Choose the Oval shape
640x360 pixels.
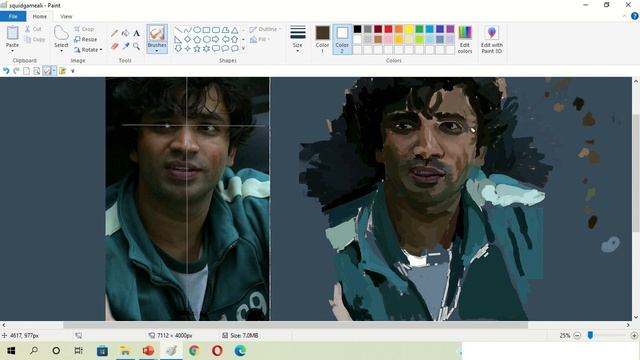click(x=197, y=30)
